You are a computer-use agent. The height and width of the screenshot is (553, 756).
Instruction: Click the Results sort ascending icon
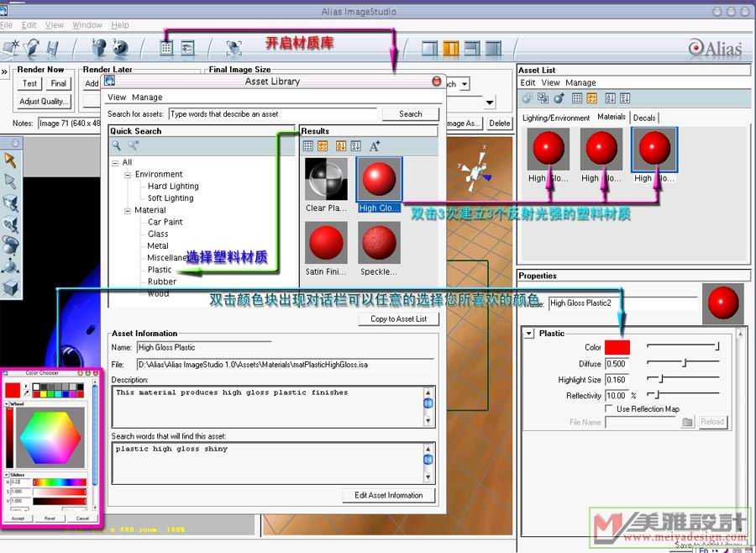(341, 145)
